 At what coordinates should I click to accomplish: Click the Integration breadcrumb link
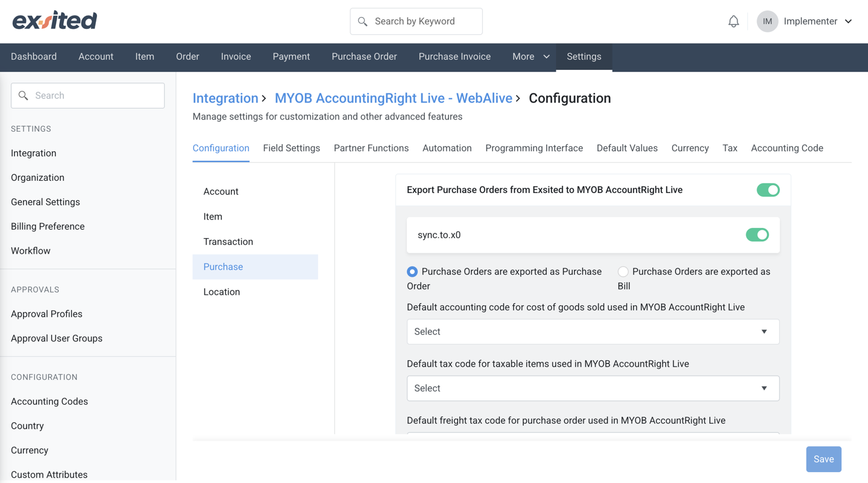[x=225, y=98]
